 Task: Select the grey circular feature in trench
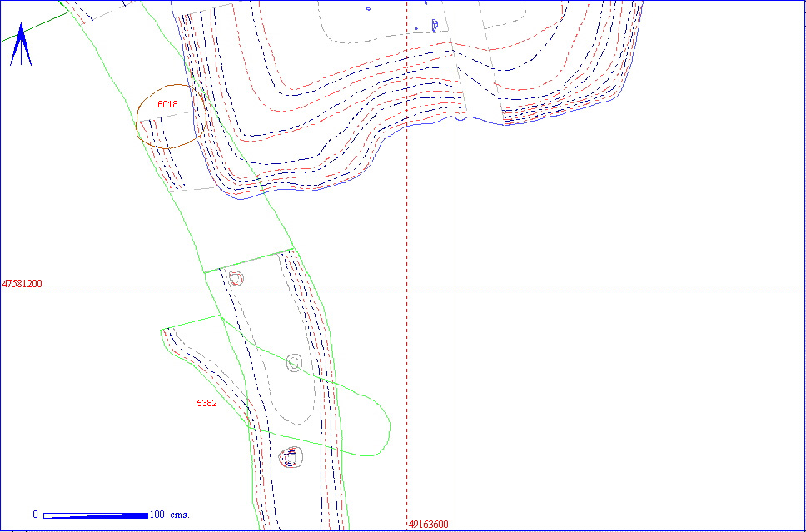coord(294,363)
